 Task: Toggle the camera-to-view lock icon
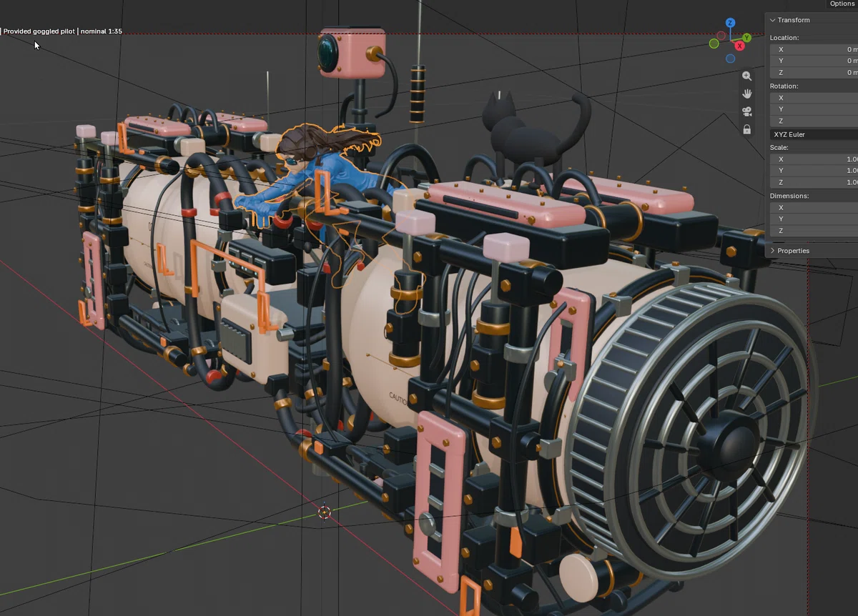click(x=747, y=129)
